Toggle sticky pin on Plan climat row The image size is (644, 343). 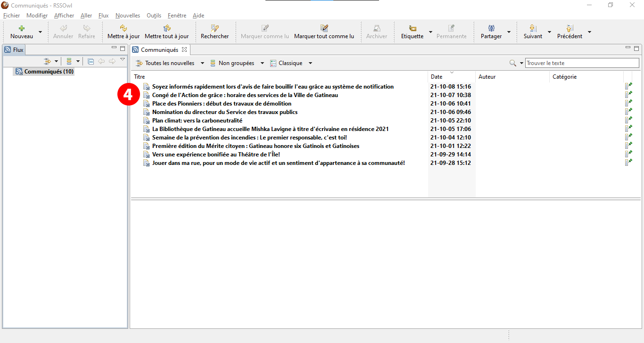tap(628, 120)
